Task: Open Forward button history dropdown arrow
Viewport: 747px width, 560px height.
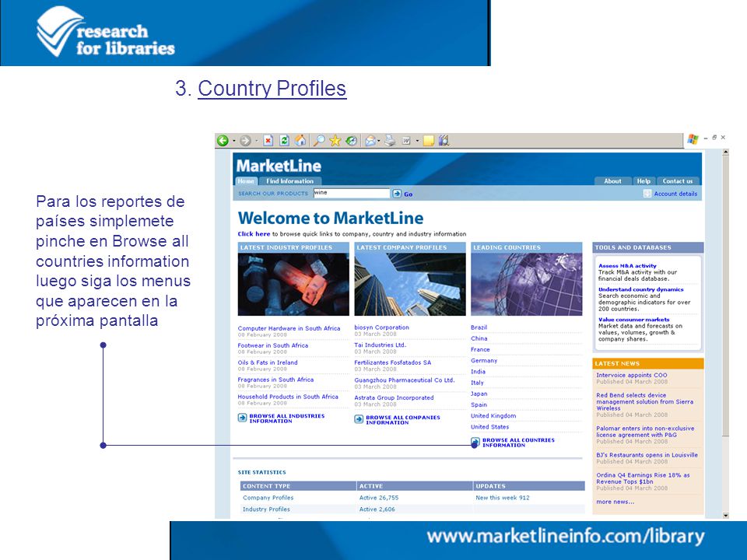Action: click(x=256, y=141)
